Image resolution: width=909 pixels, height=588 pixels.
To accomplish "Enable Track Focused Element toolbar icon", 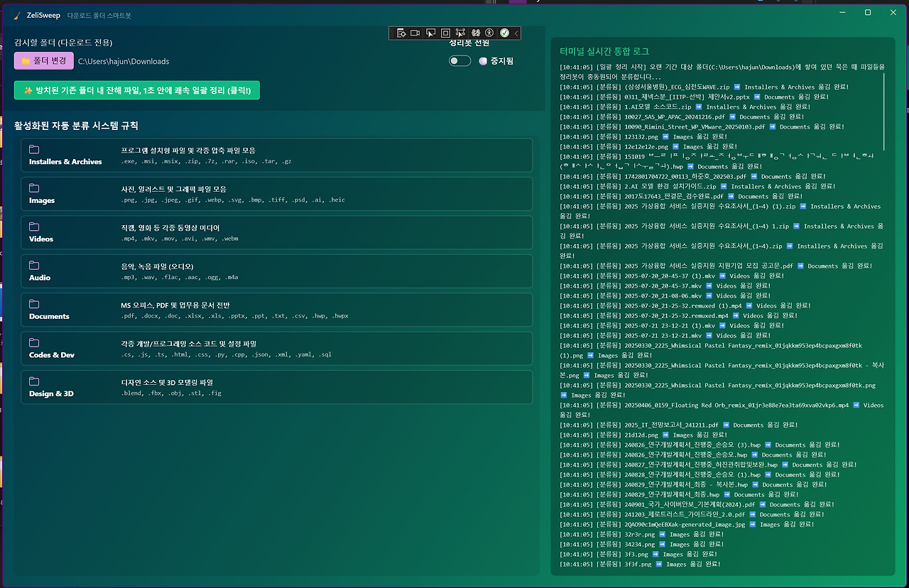I will (x=460, y=33).
